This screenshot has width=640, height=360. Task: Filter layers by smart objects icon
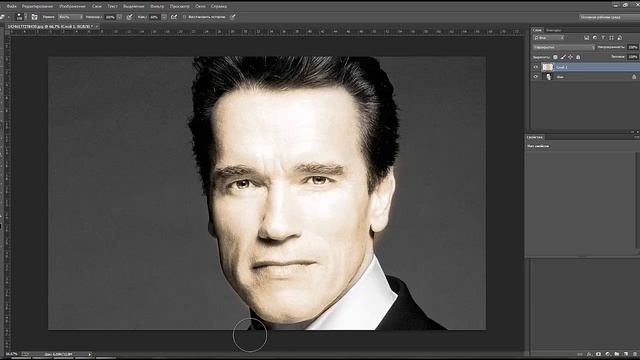click(x=620, y=38)
